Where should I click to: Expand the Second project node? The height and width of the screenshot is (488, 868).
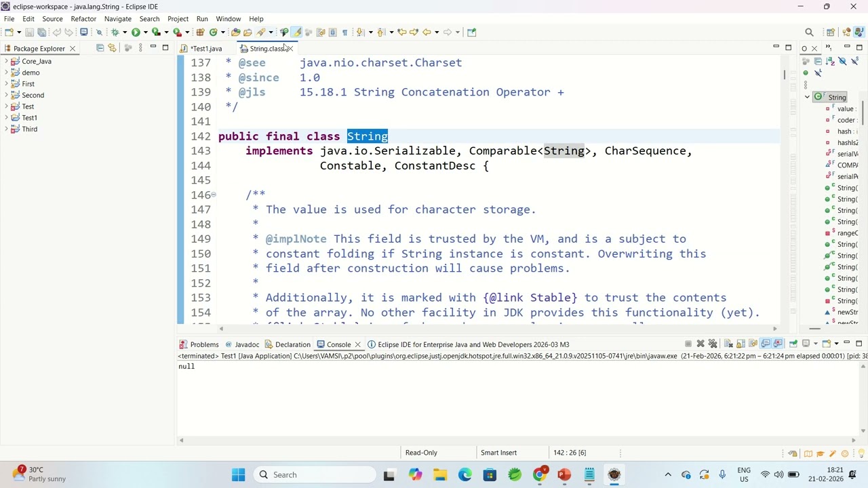click(6, 95)
